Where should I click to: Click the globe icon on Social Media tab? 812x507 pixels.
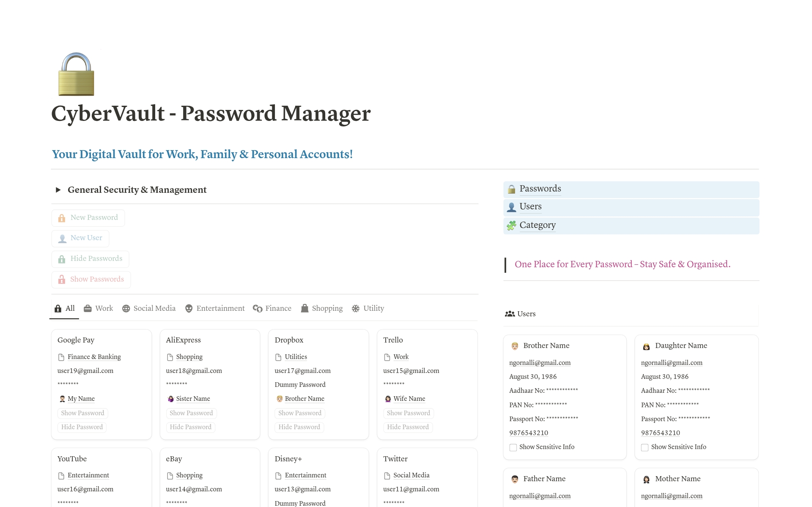click(x=126, y=309)
